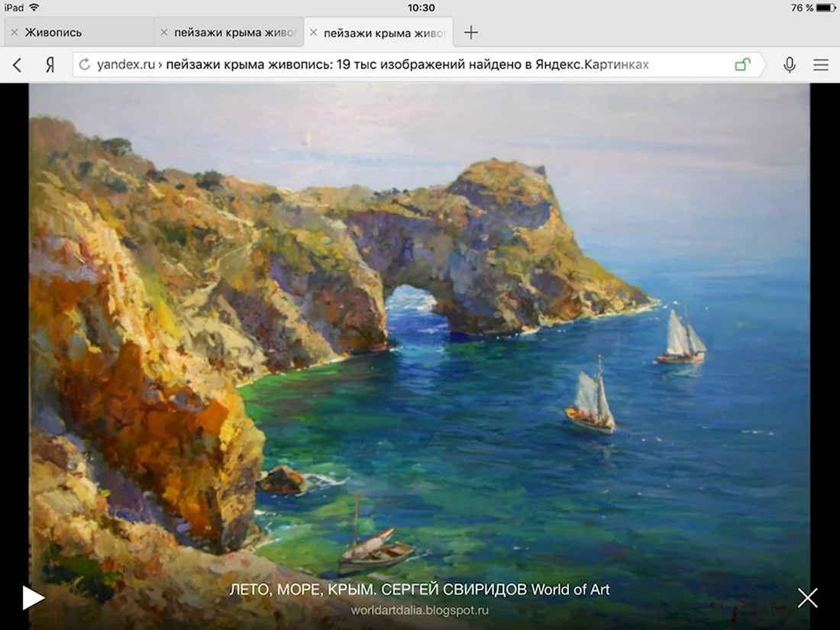Open the worldartdalia.blogspot.ru source link
The width and height of the screenshot is (840, 630).
419,610
